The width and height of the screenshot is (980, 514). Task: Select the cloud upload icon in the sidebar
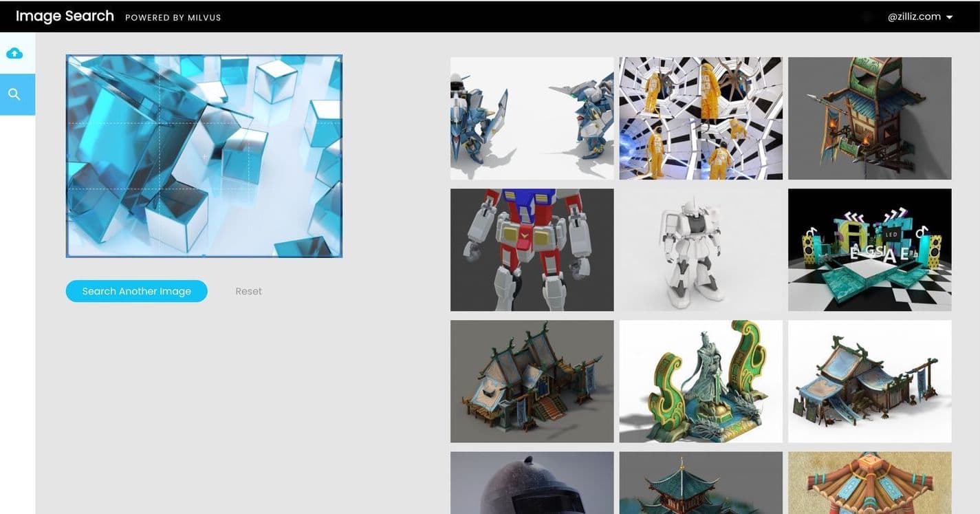coord(15,52)
